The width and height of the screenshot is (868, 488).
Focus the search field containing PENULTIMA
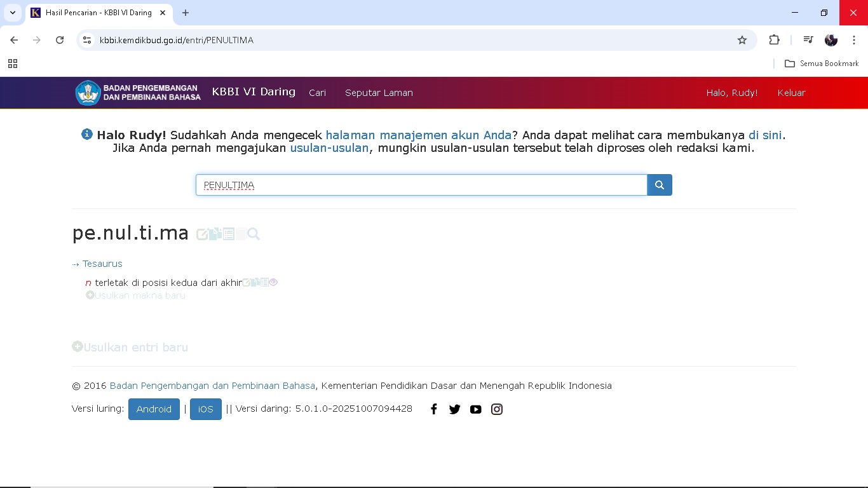coord(421,185)
